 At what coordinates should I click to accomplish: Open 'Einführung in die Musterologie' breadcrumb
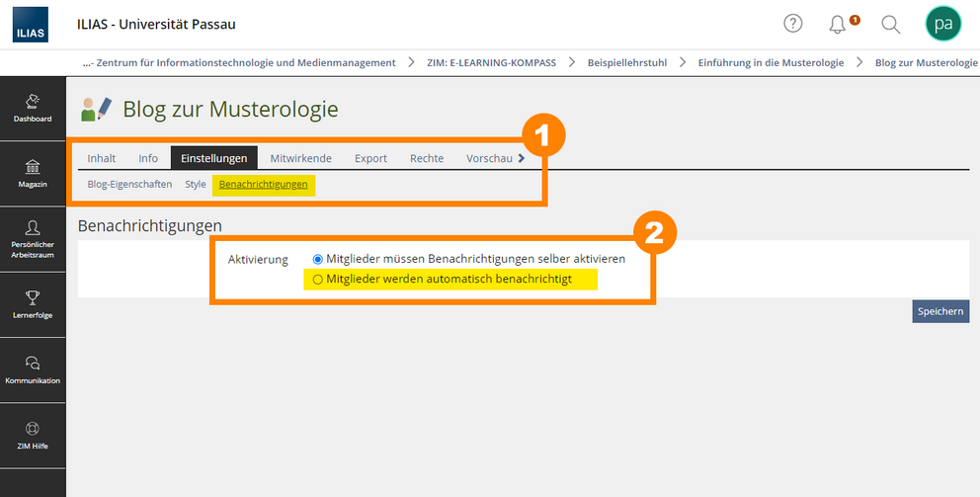771,62
